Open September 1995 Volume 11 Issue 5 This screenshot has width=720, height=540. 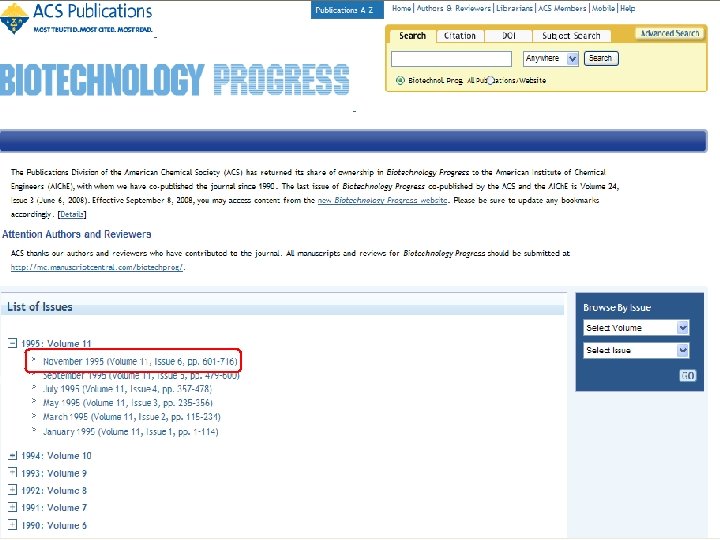point(141,376)
